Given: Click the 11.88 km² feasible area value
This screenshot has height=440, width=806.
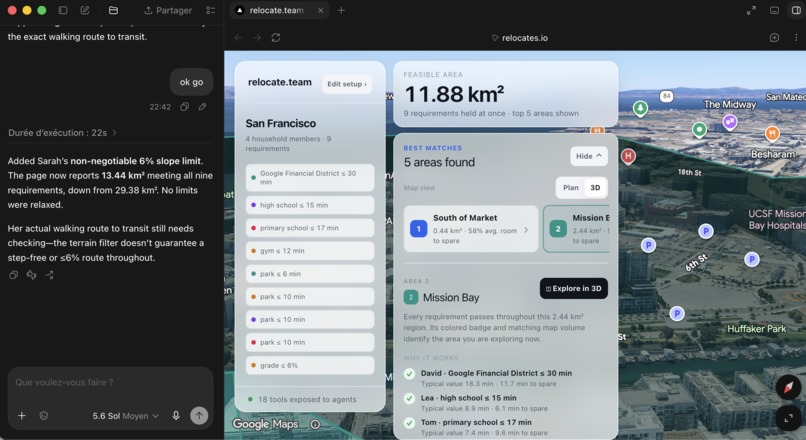Looking at the screenshot, I should 454,94.
